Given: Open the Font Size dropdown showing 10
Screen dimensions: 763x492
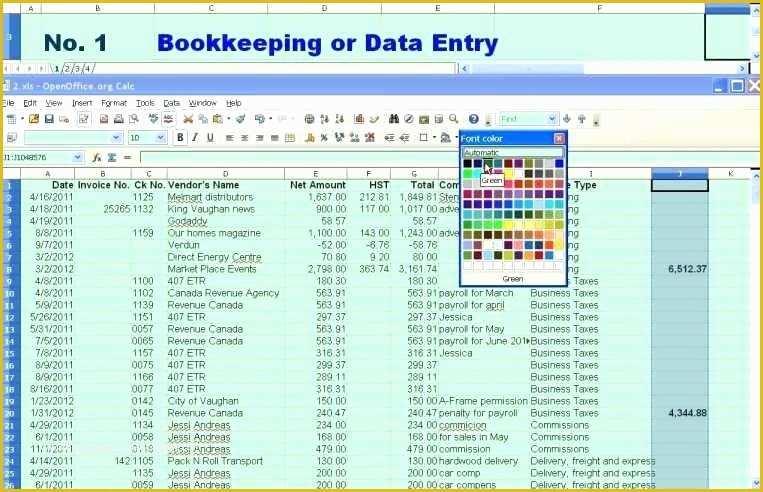Looking at the screenshot, I should pyautogui.click(x=161, y=138).
